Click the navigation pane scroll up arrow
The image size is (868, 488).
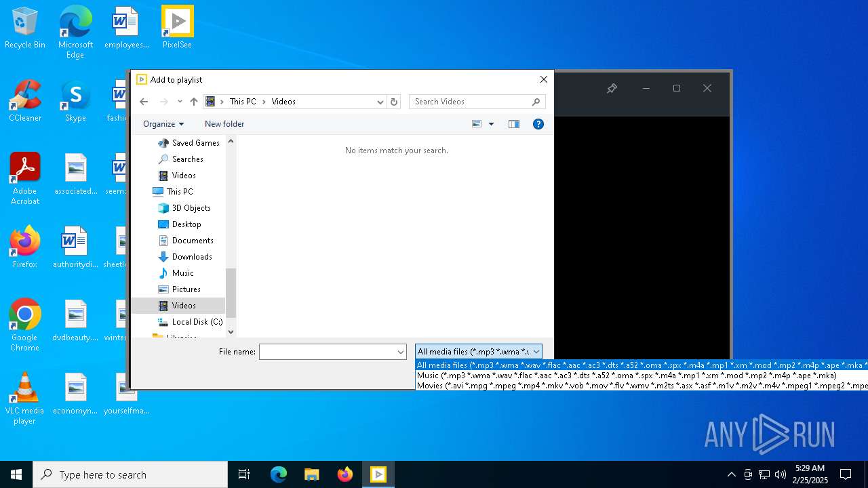[231, 141]
